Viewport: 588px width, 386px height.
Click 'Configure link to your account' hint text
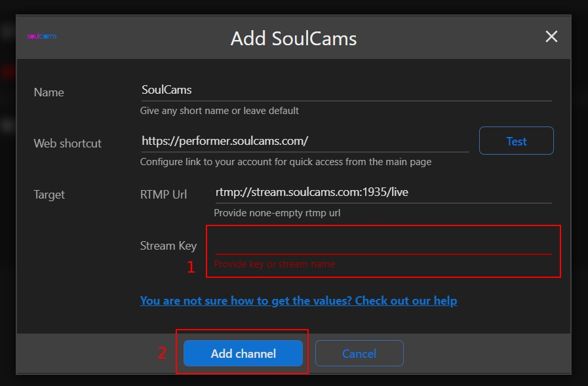(286, 162)
